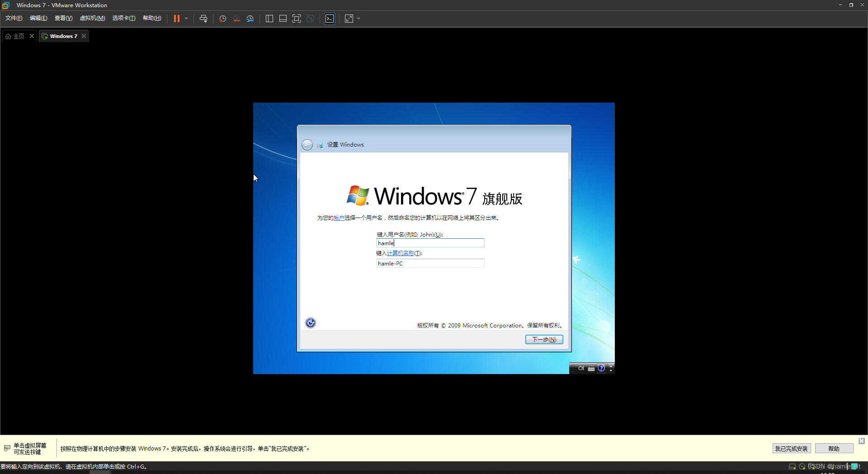Expand the stretch display dropdown arrow
This screenshot has width=868, height=474.
click(359, 19)
